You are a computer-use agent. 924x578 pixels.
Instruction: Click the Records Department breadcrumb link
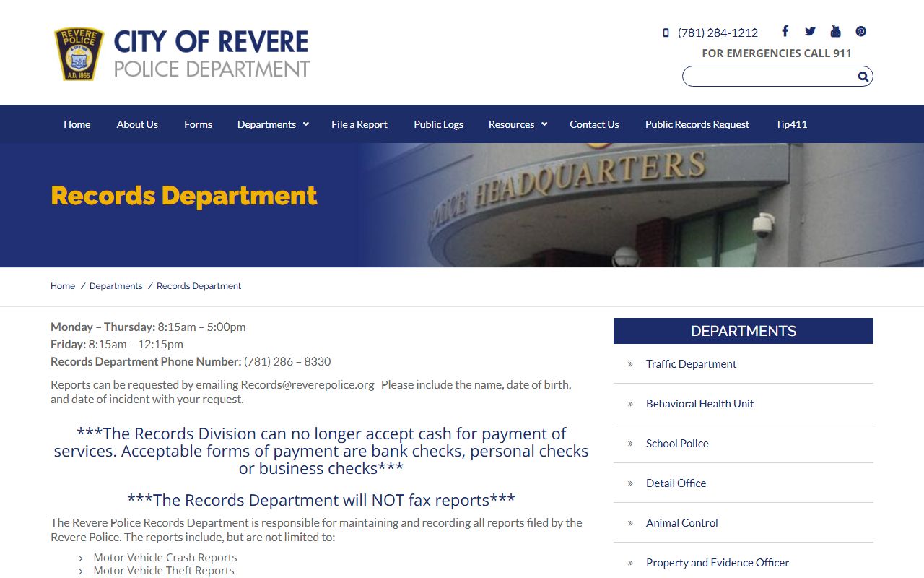[199, 286]
